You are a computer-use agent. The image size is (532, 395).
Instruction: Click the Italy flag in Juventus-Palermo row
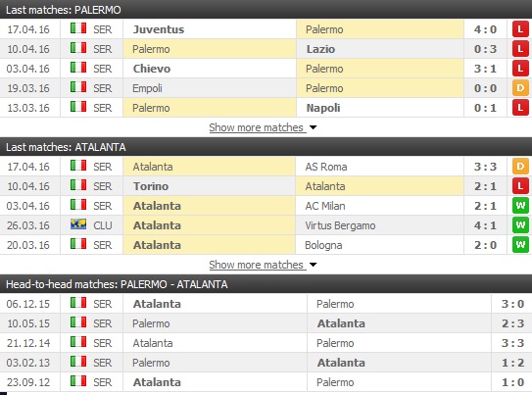78,28
